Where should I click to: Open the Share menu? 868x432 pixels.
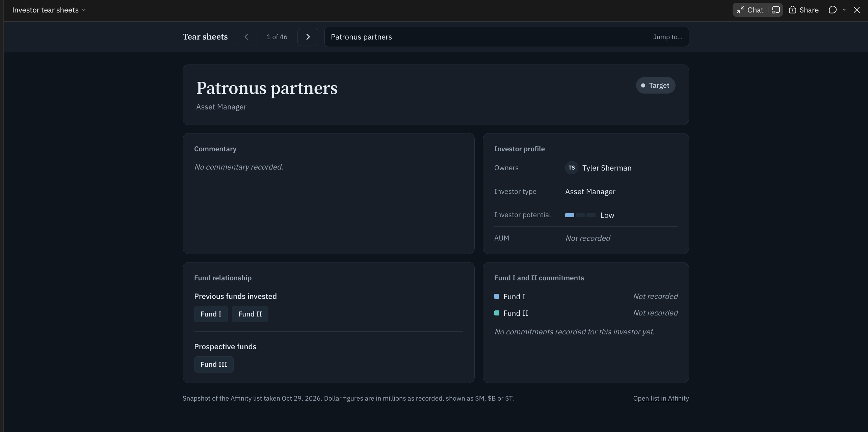click(x=804, y=10)
